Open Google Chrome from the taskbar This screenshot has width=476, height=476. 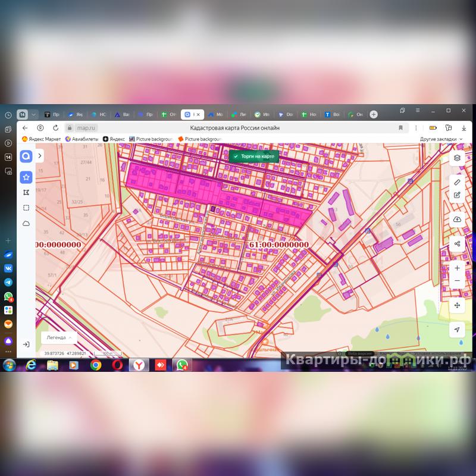pyautogui.click(x=96, y=365)
